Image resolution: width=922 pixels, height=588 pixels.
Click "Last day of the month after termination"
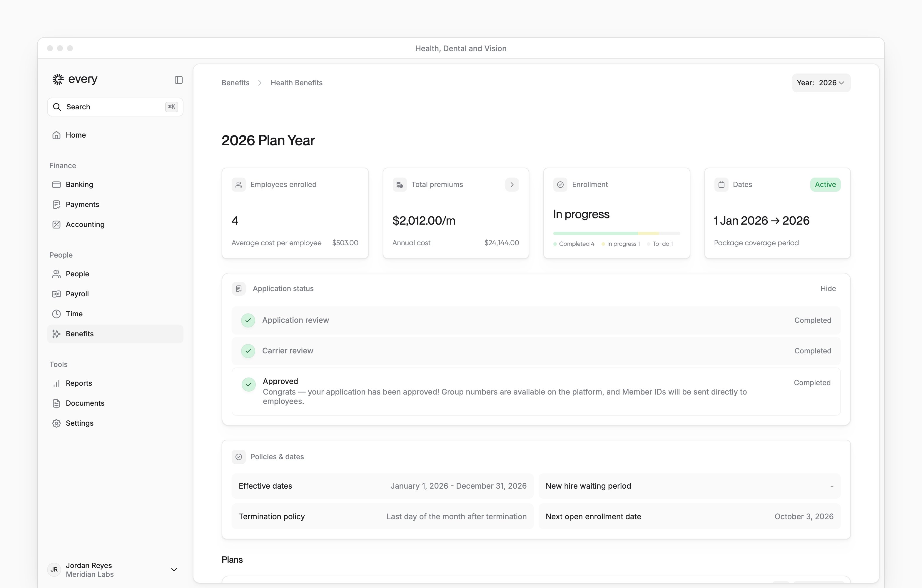(x=456, y=517)
